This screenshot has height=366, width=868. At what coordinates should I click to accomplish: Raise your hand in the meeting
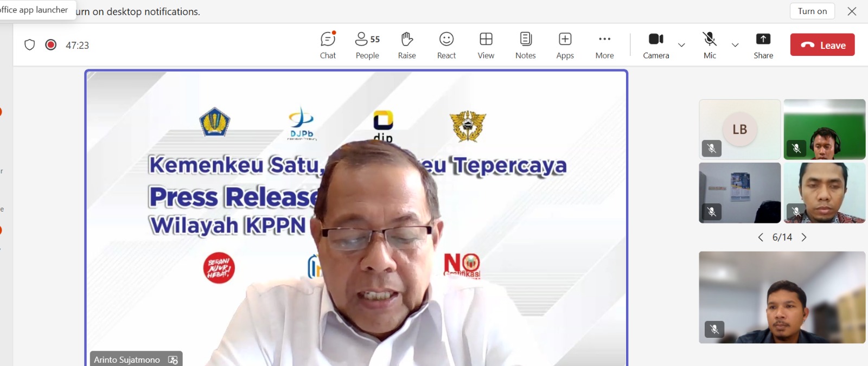(407, 45)
